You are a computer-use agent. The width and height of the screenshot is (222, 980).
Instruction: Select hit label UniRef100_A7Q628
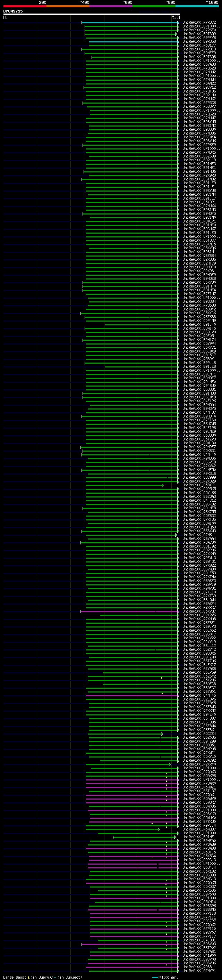coord(199,68)
